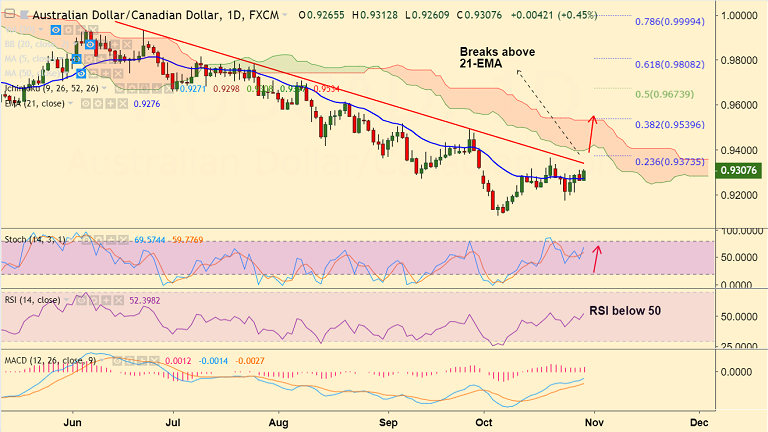Toggle visibility eye of EMA (21, close)
Viewport: 768px width, 432px height.
pyautogui.click(x=86, y=103)
